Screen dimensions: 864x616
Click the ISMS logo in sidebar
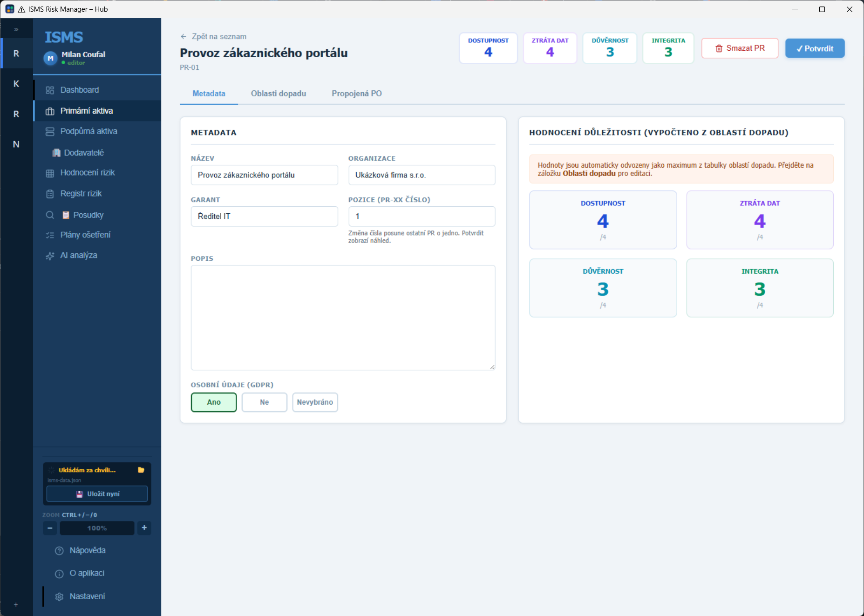click(64, 37)
